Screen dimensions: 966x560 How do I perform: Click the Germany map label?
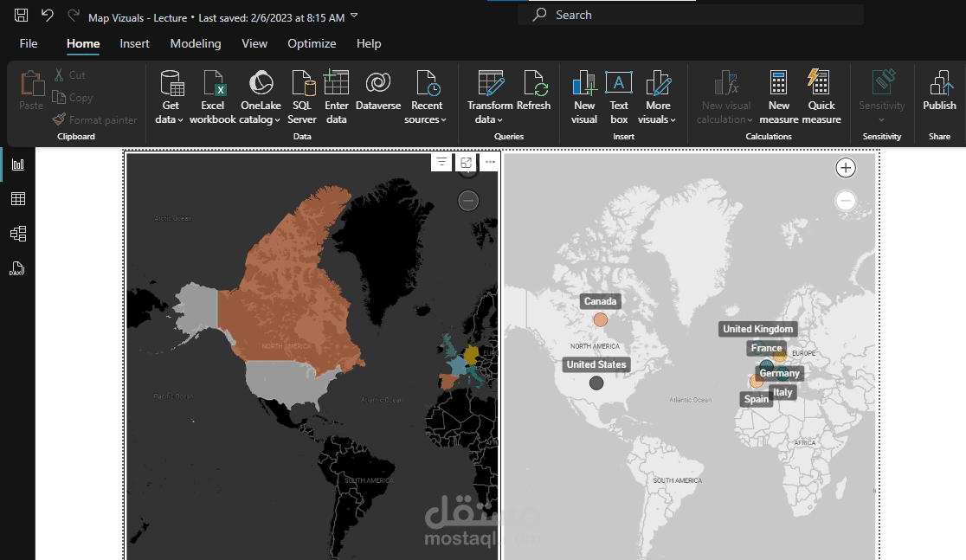(779, 373)
